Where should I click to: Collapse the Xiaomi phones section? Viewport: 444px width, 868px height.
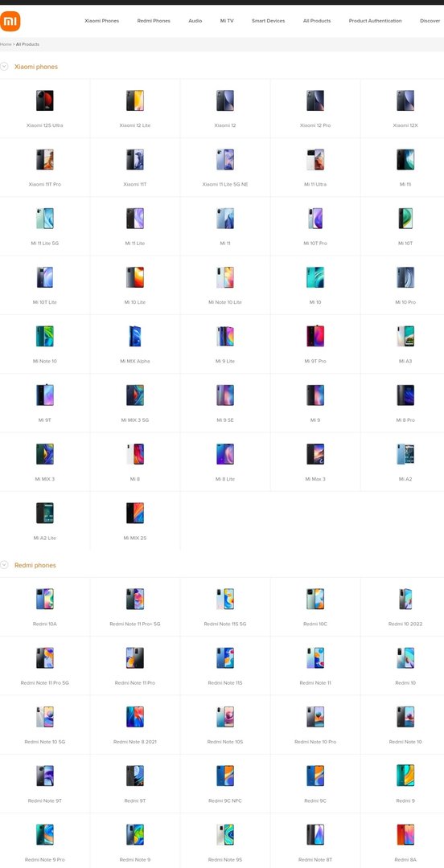pyautogui.click(x=5, y=67)
